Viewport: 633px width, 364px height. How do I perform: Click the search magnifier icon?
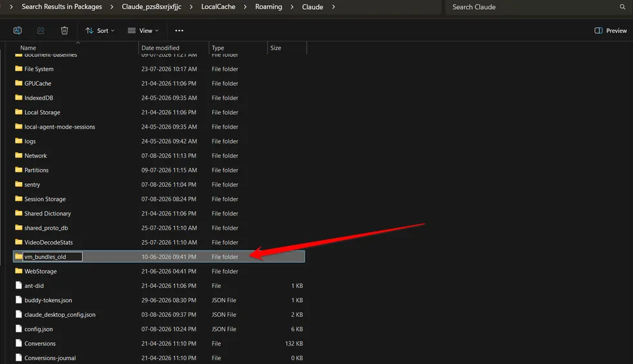click(622, 7)
